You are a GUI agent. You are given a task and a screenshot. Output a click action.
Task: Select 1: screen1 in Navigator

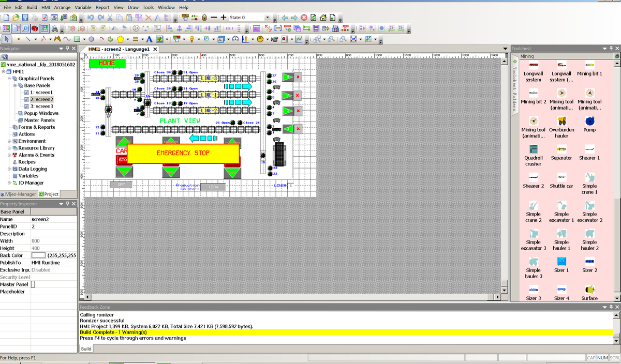point(41,92)
